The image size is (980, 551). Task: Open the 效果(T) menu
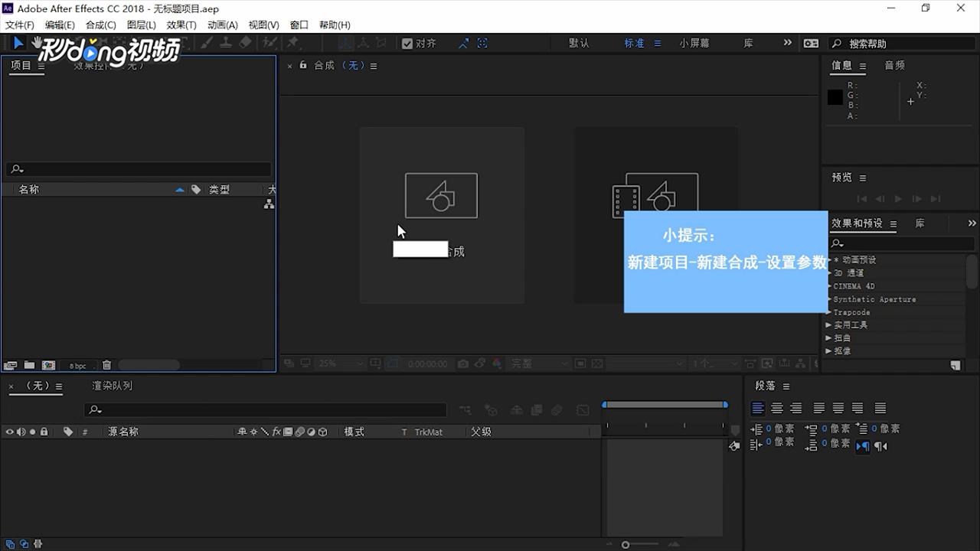[x=181, y=25]
